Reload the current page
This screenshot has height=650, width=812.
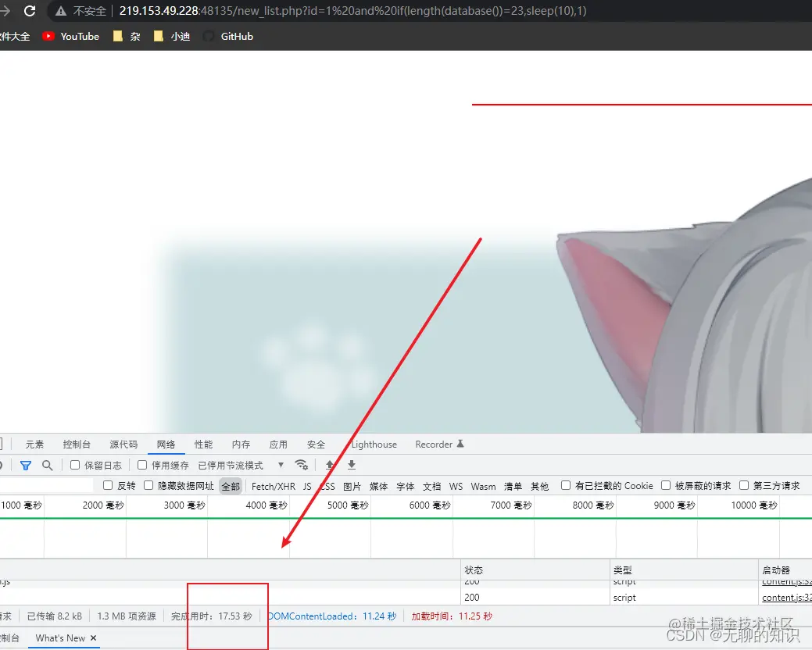(30, 12)
